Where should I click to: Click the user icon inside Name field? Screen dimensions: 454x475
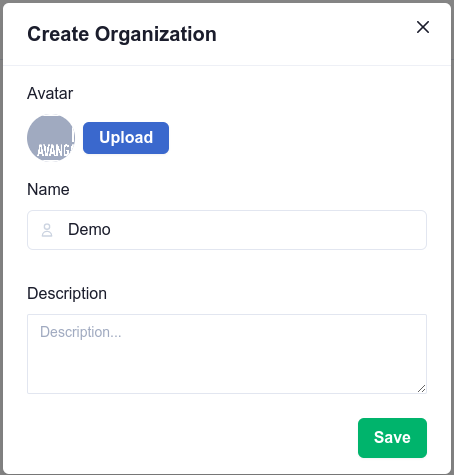coord(47,230)
